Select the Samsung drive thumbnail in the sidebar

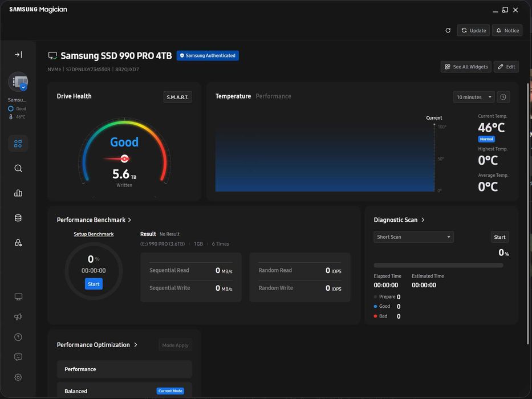tap(18, 82)
